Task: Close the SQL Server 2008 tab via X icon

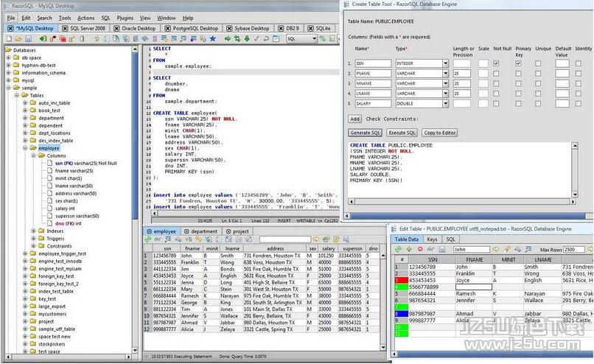Action: pyautogui.click(x=65, y=29)
